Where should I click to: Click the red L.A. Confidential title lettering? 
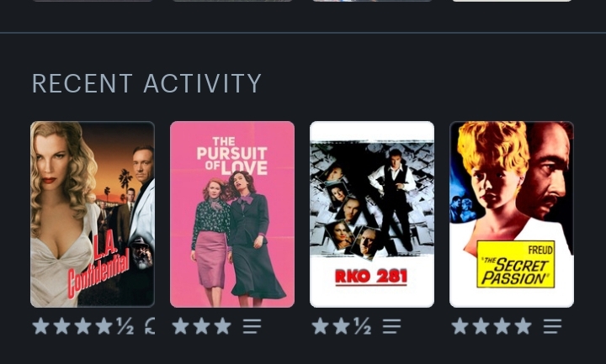point(99,266)
